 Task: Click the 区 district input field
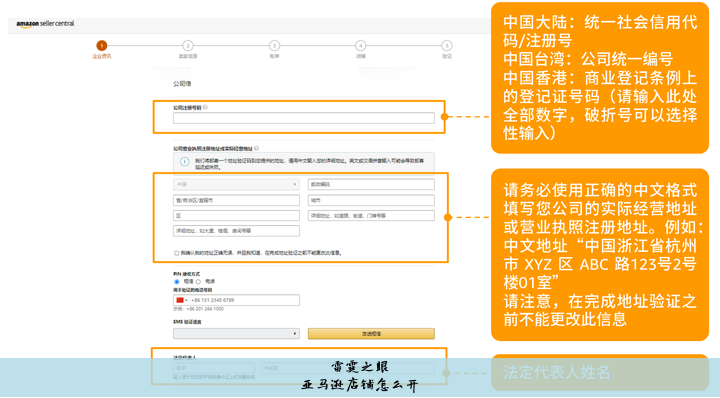pyautogui.click(x=236, y=215)
